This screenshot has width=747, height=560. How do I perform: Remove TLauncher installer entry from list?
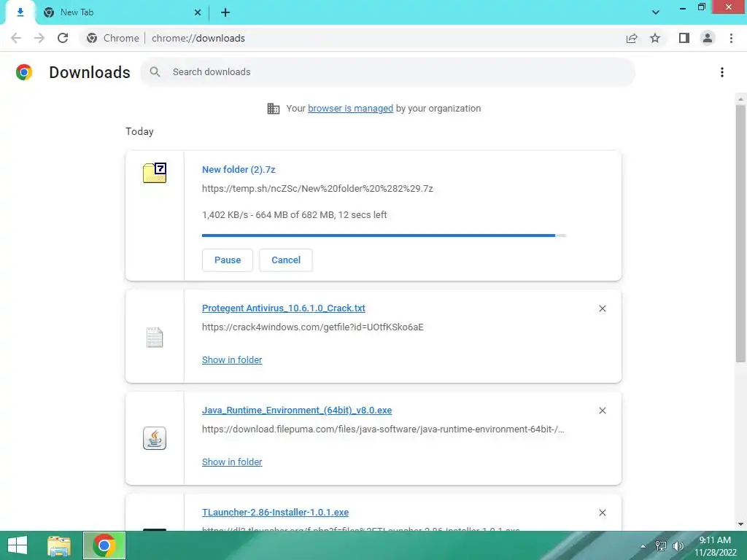(x=602, y=513)
